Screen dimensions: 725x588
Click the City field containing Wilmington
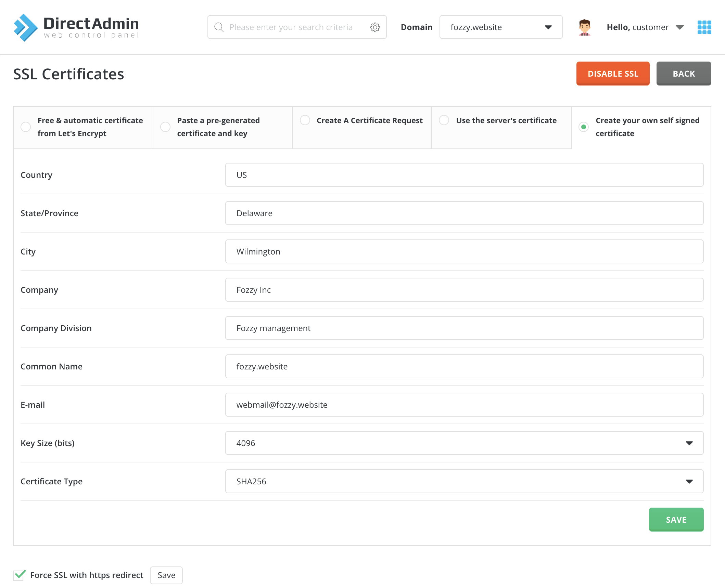coord(464,251)
